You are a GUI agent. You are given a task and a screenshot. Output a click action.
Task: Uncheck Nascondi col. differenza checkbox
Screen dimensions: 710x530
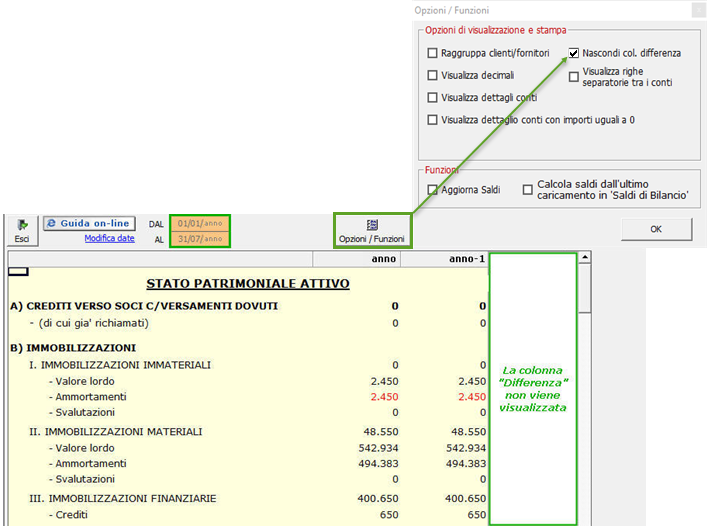(574, 53)
